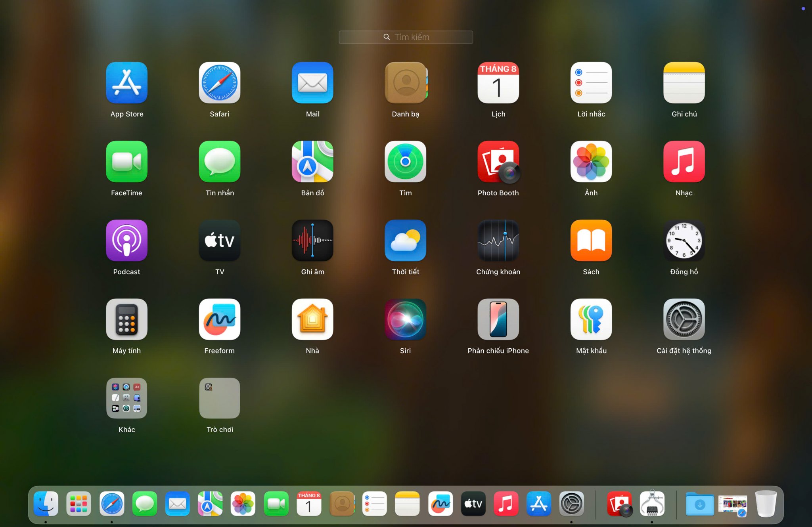
Task: Launch Lời nhắc reminders in Launchpad grid
Action: (591, 83)
